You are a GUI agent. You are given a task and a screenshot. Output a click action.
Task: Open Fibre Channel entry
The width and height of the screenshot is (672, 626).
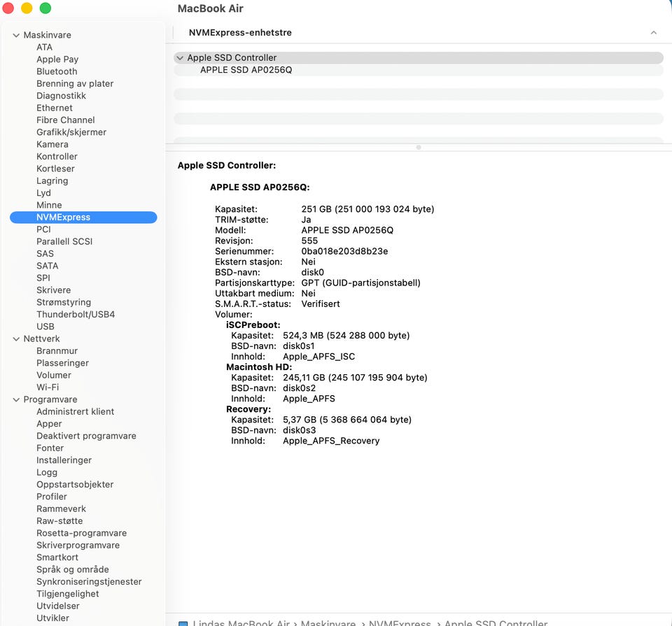(x=66, y=120)
